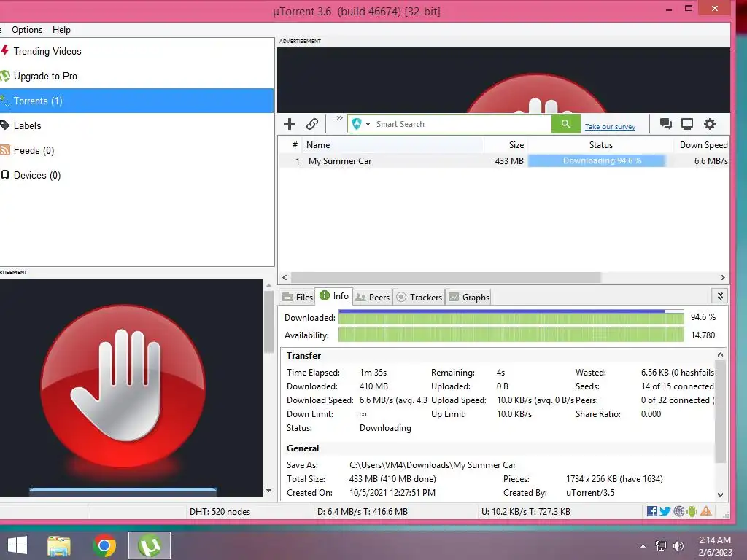Open the Help menu

(x=61, y=29)
